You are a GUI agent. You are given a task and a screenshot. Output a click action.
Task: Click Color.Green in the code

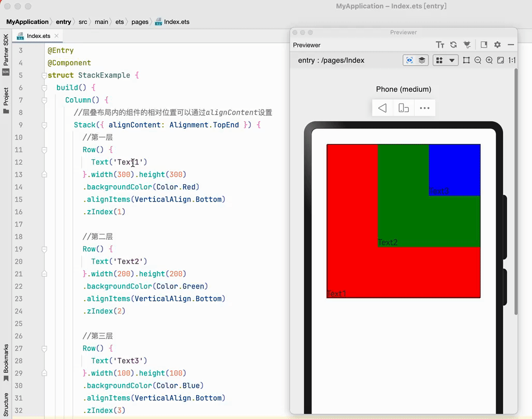tap(180, 287)
